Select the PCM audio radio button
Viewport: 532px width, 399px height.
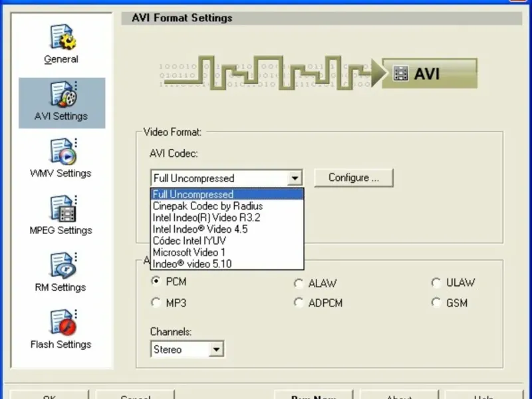[x=156, y=281]
